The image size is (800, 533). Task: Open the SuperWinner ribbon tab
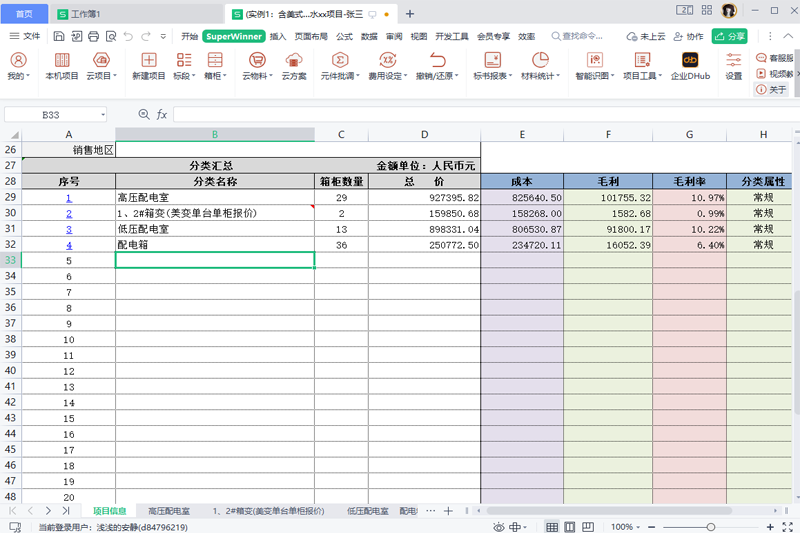pos(234,36)
